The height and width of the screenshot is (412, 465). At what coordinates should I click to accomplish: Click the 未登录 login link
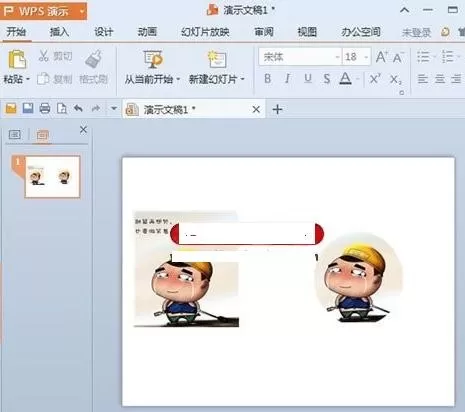click(416, 33)
